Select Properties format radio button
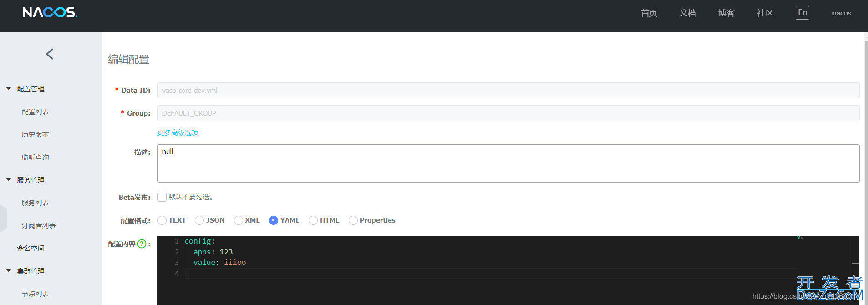Screen dimensions: 868x305 point(353,220)
